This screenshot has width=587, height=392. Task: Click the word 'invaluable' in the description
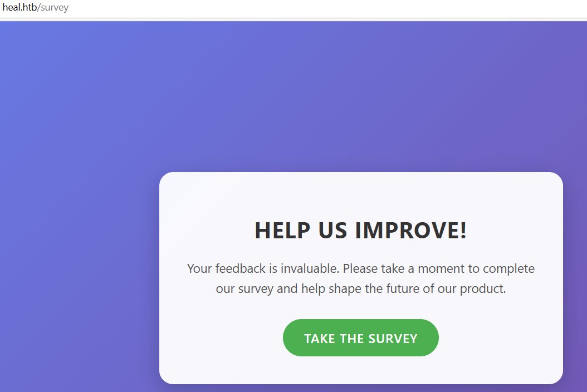pyautogui.click(x=310, y=269)
